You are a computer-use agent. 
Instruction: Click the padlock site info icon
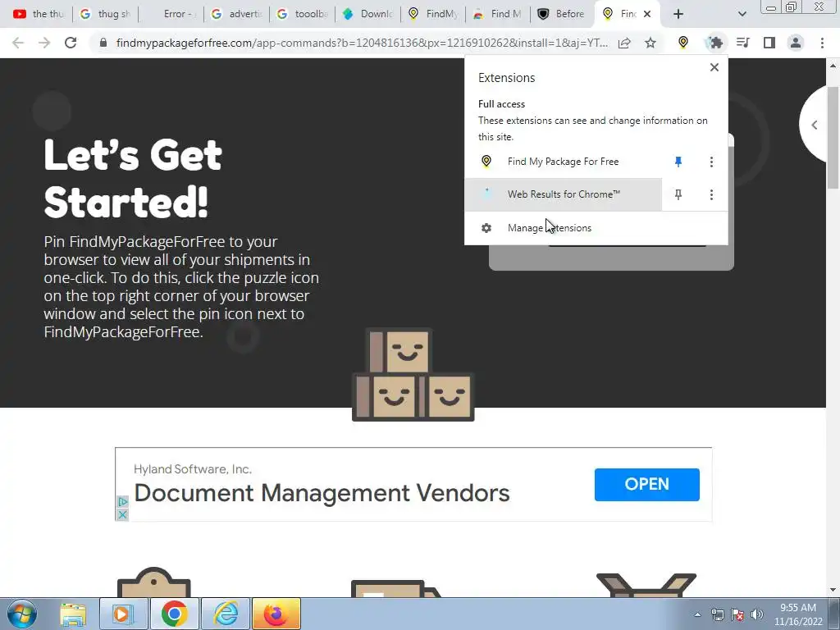(103, 43)
